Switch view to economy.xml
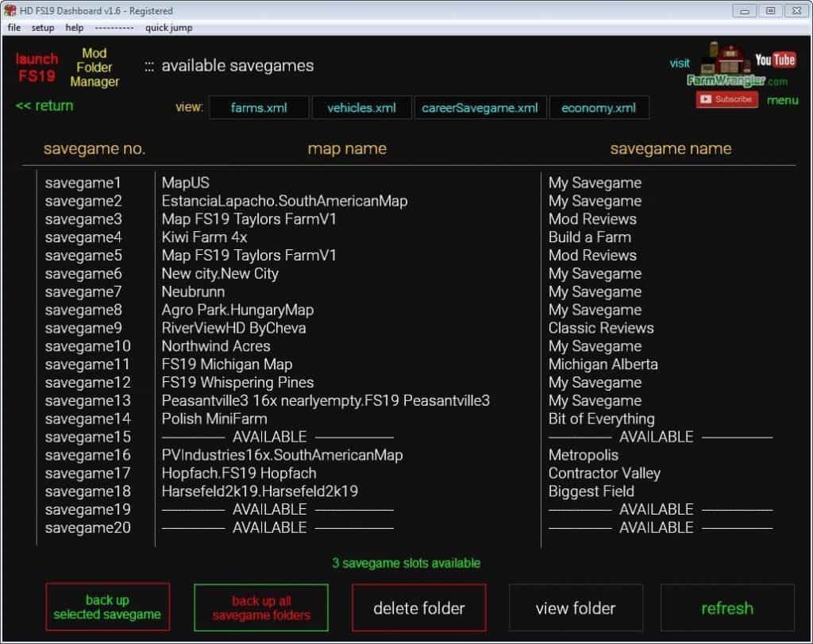The width and height of the screenshot is (813, 644). click(599, 107)
